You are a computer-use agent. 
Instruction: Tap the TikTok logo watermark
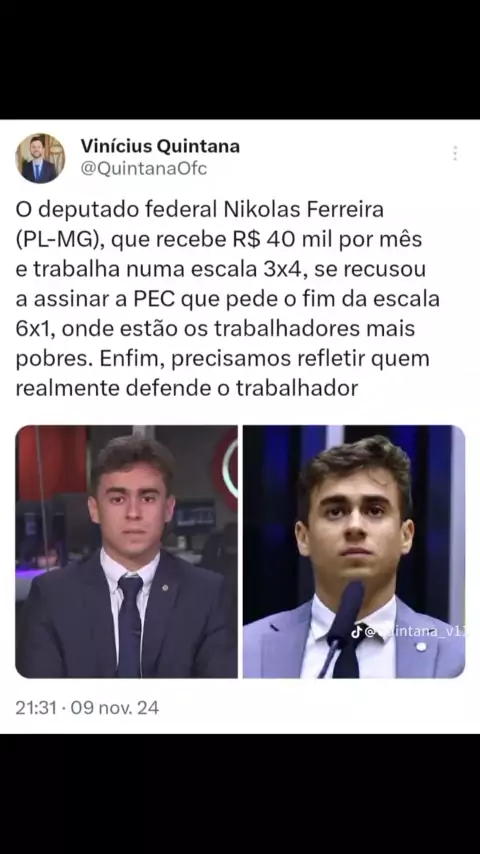356,631
